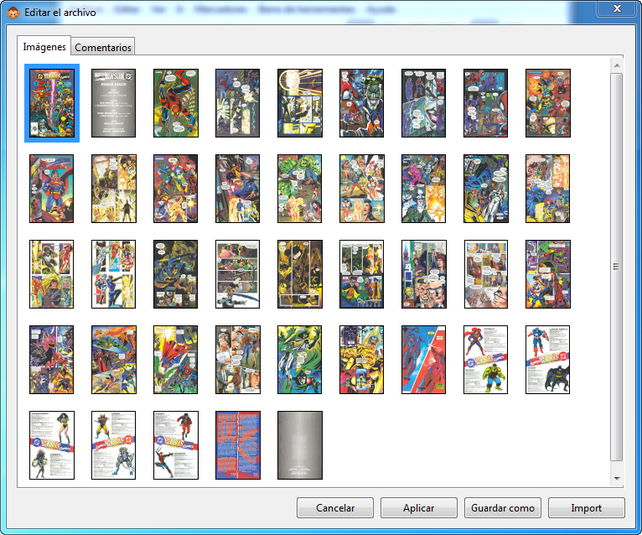The image size is (642, 535).
Task: Select the highlighted cover page thumbnail
Action: 52,103
